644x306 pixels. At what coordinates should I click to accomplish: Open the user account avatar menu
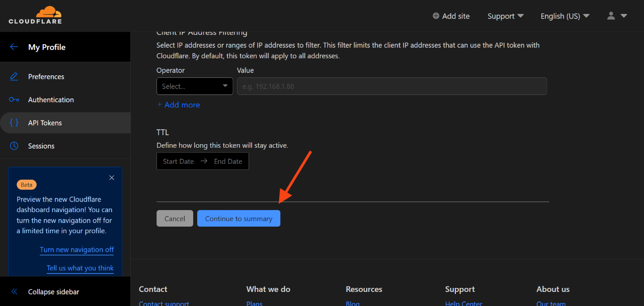click(611, 16)
